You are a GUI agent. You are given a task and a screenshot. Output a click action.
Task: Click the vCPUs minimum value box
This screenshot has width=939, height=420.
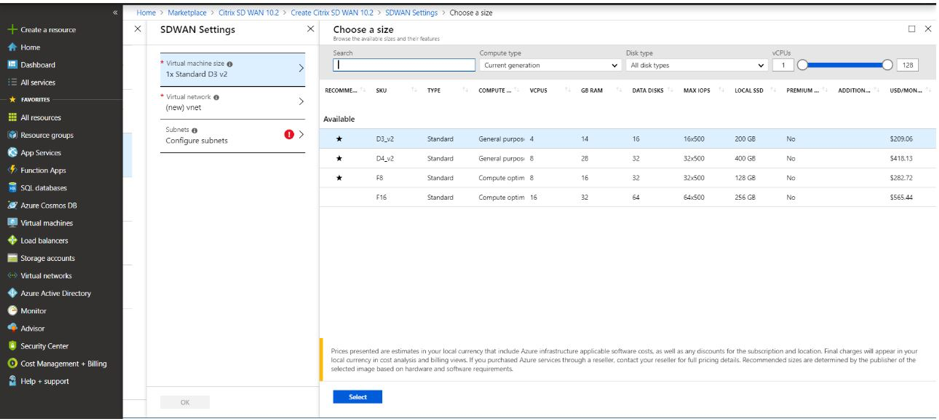pyautogui.click(x=783, y=65)
